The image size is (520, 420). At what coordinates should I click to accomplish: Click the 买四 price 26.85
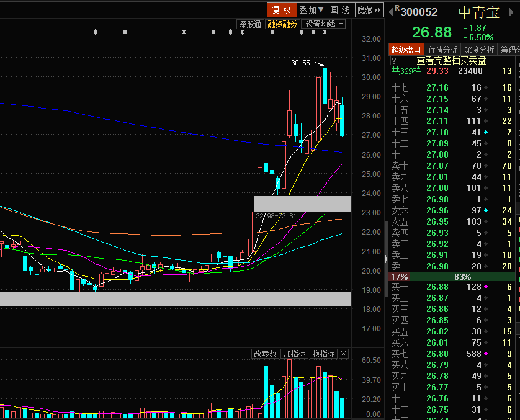[x=437, y=320]
